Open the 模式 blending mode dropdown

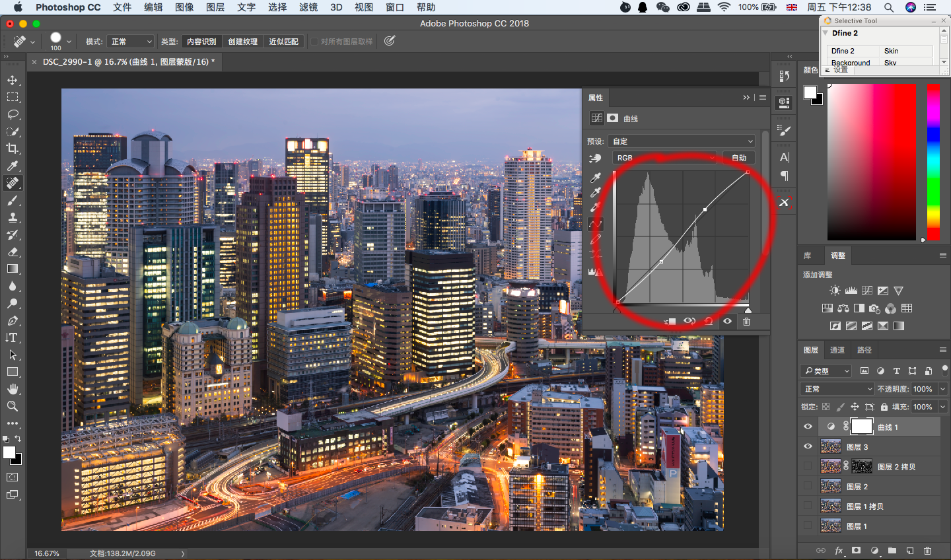click(x=131, y=42)
